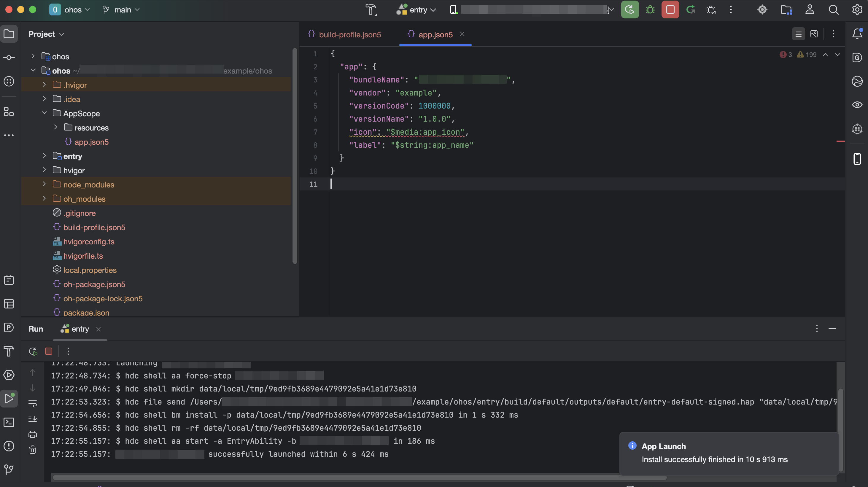Open the Project view selector dropdown
Image resolution: width=868 pixels, height=487 pixels.
[46, 34]
